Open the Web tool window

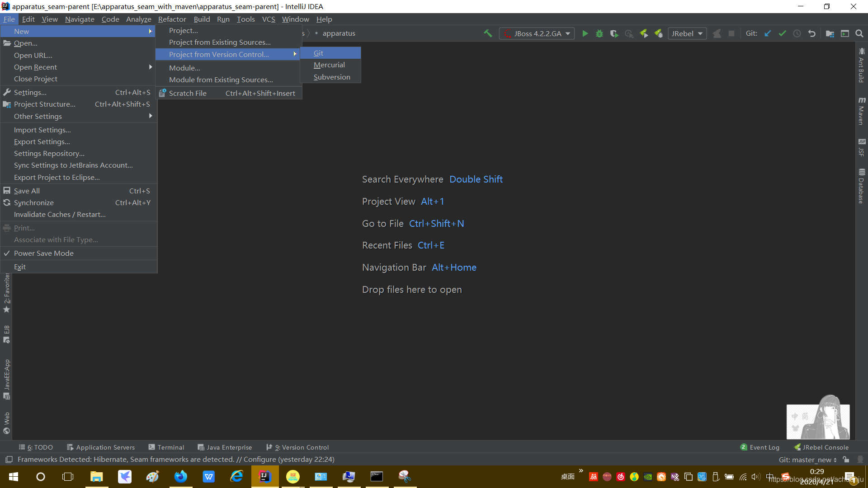click(6, 423)
